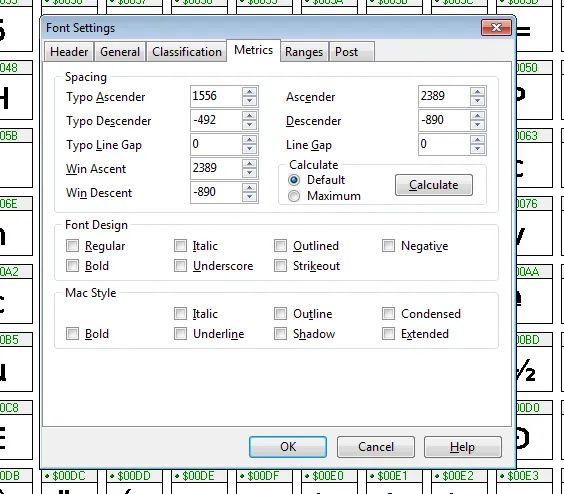Image resolution: width=564 pixels, height=494 pixels.
Task: Click the Cancel button
Action: [376, 447]
